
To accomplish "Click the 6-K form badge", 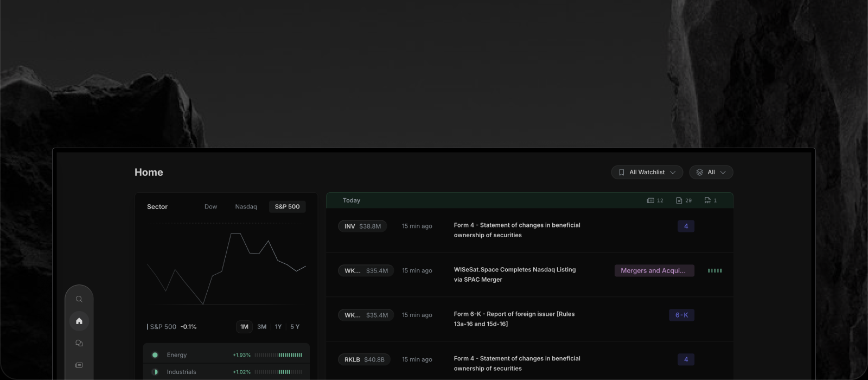I will (x=681, y=315).
